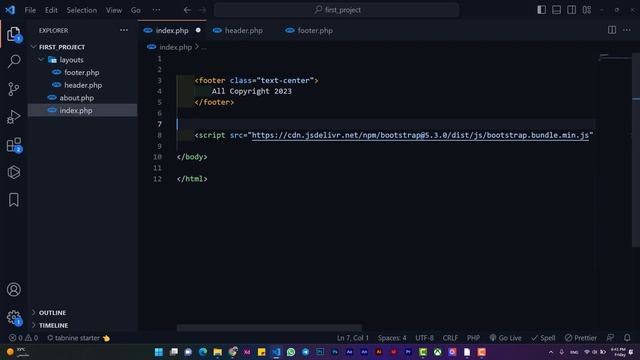Open the Accounts menu icon
The height and width of the screenshot is (360, 640).
pos(13,289)
